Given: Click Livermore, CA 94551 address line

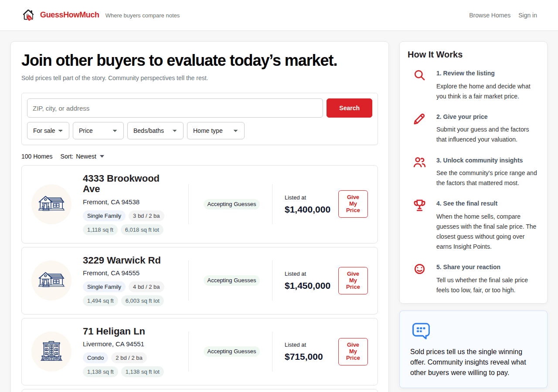Looking at the screenshot, I should tap(113, 344).
